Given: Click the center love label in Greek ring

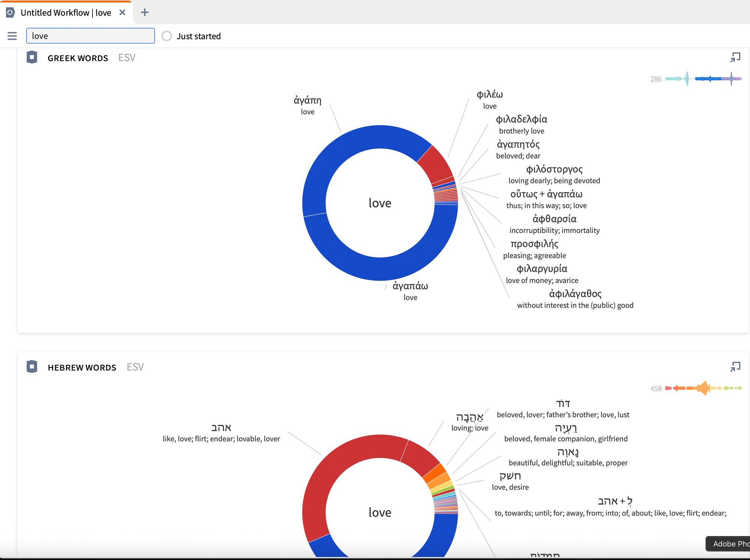Looking at the screenshot, I should pyautogui.click(x=380, y=203).
